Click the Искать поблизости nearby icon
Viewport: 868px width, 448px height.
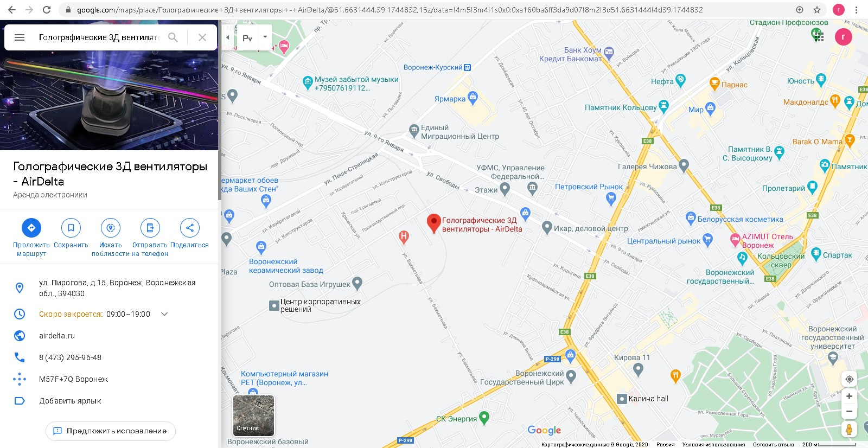[x=111, y=228]
